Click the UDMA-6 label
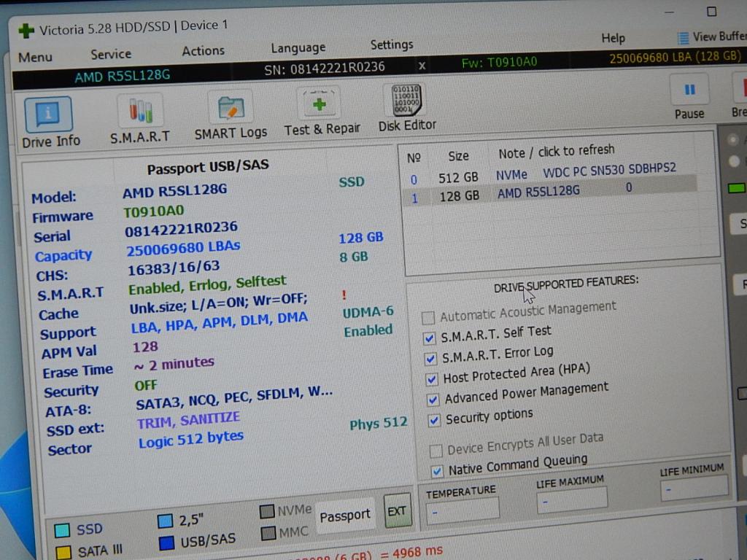This screenshot has height=560, width=747. [368, 312]
